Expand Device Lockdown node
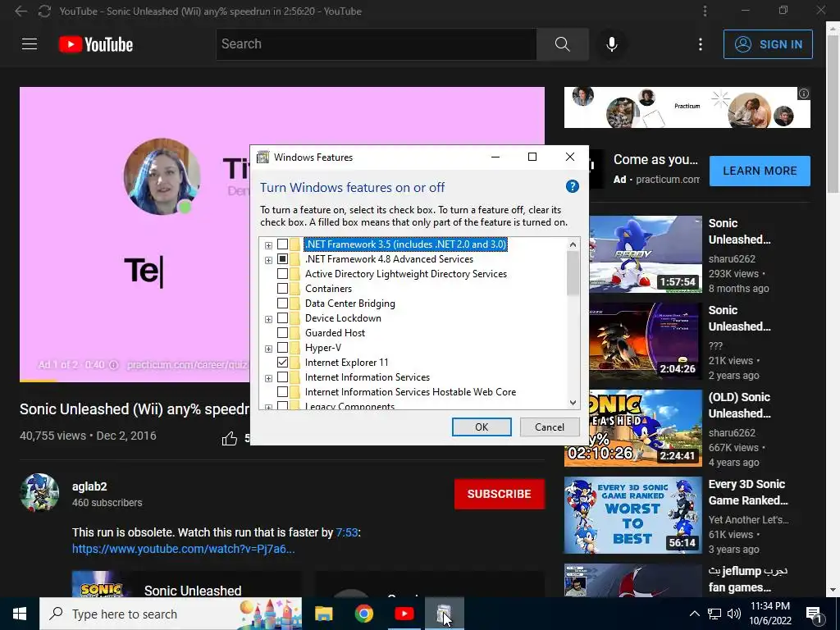The image size is (840, 630). coord(268,319)
